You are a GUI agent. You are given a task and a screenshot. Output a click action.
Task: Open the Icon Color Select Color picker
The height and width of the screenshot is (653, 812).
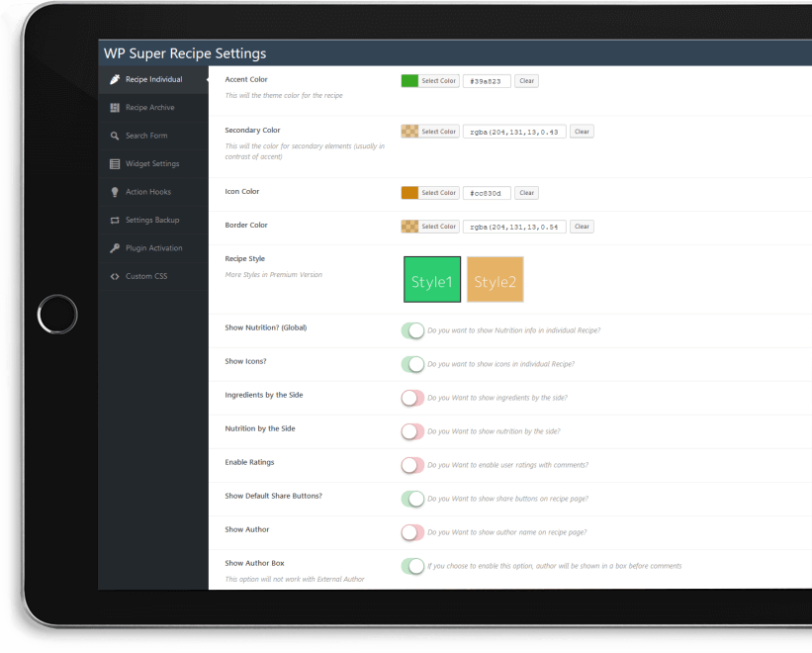point(438,193)
